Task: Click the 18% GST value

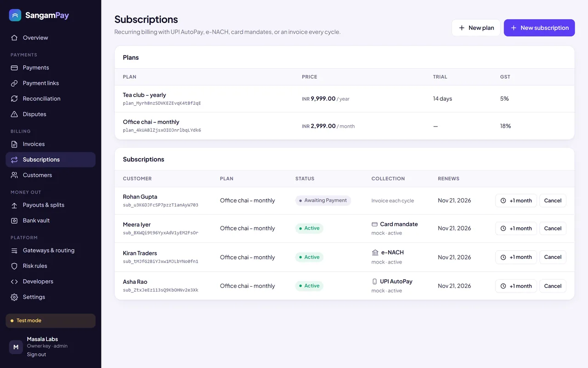Action: coord(505,126)
